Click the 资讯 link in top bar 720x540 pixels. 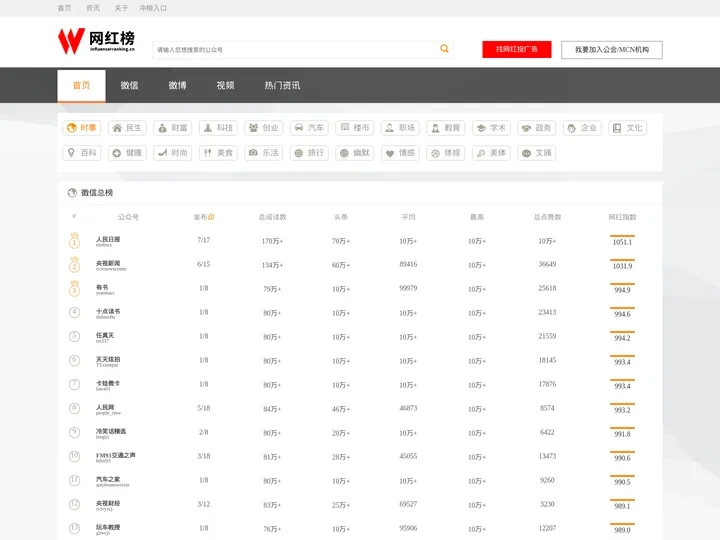pos(93,8)
